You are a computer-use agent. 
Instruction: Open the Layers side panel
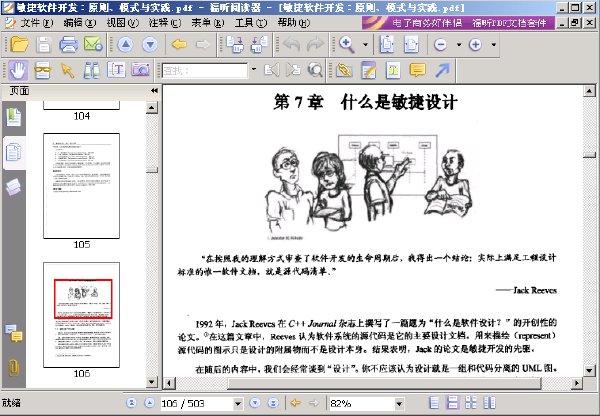tap(14, 188)
